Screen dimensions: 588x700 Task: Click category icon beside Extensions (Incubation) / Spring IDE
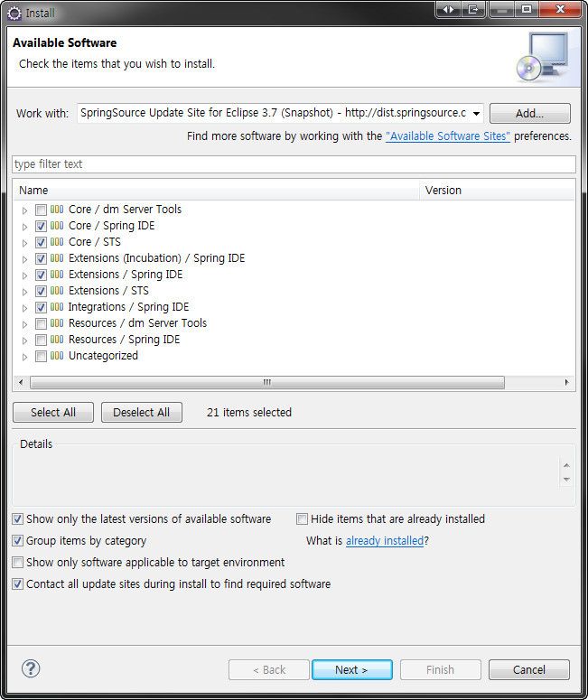click(57, 258)
